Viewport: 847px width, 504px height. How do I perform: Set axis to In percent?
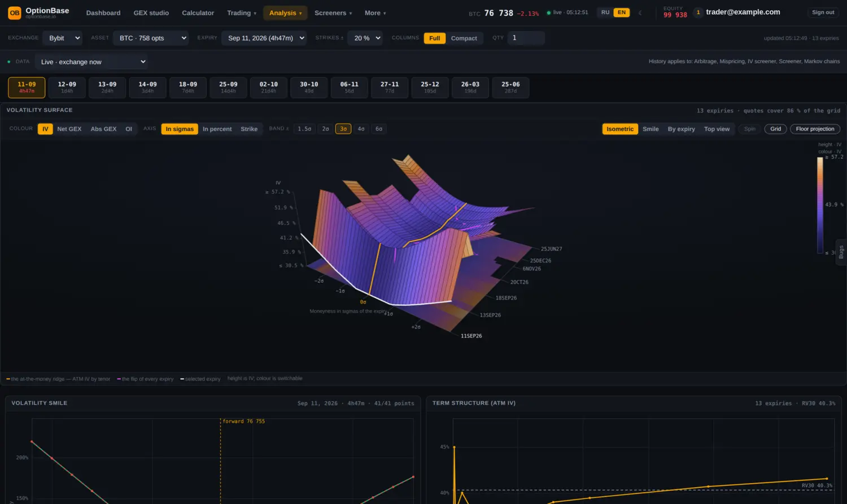(217, 129)
